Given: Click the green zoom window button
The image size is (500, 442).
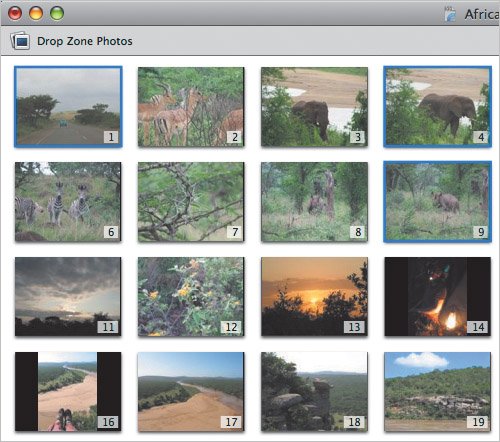Looking at the screenshot, I should click(x=57, y=14).
